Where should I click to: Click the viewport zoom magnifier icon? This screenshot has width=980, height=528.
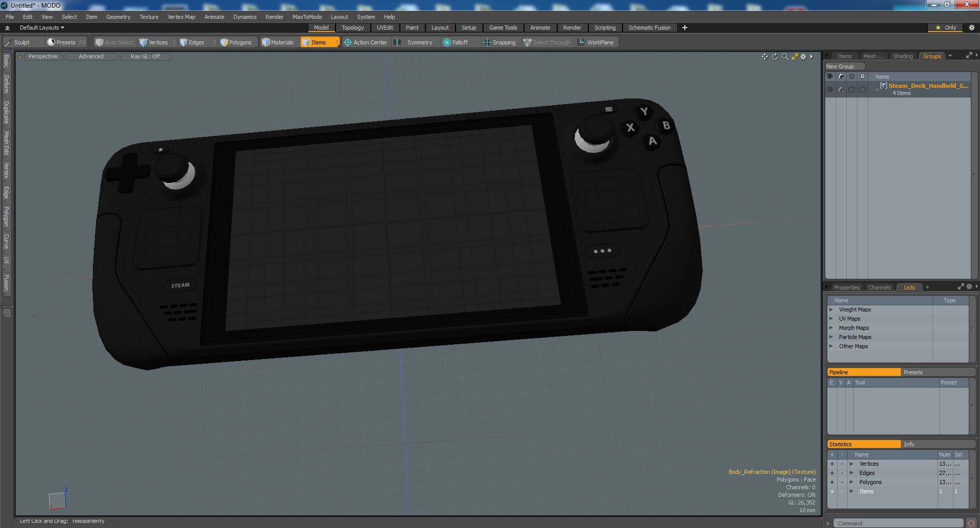click(x=785, y=57)
